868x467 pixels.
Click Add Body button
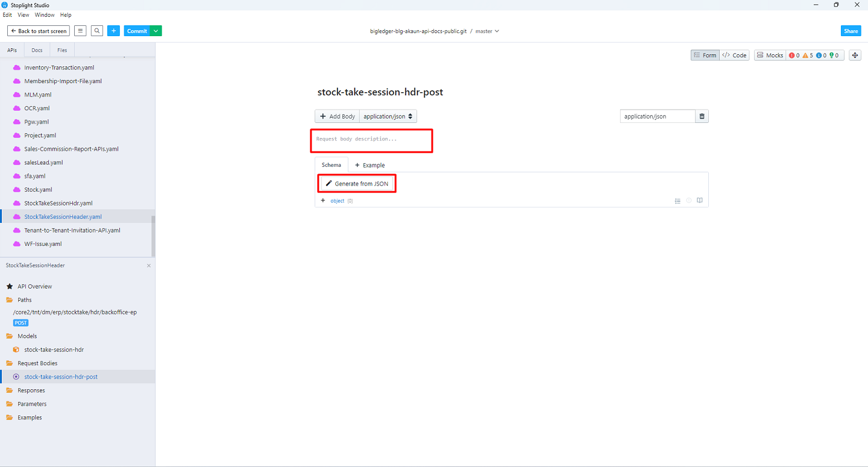click(x=337, y=116)
